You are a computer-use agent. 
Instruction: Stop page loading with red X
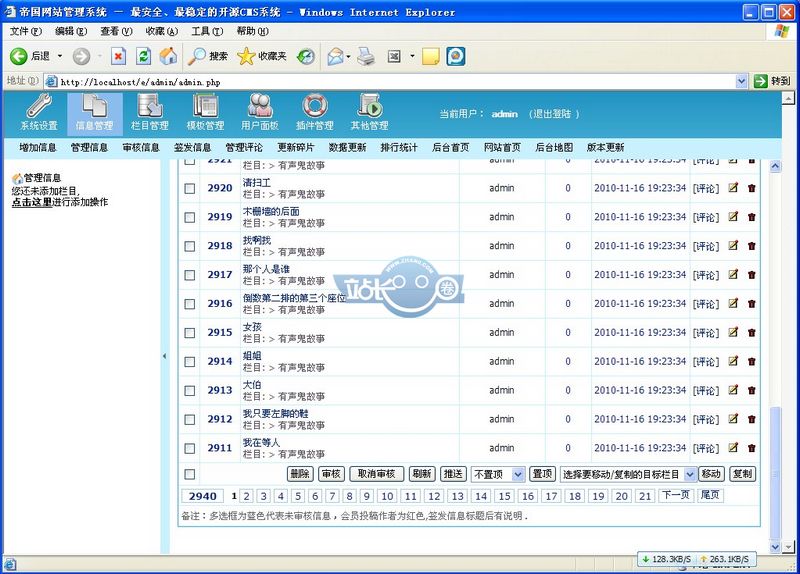(x=118, y=56)
